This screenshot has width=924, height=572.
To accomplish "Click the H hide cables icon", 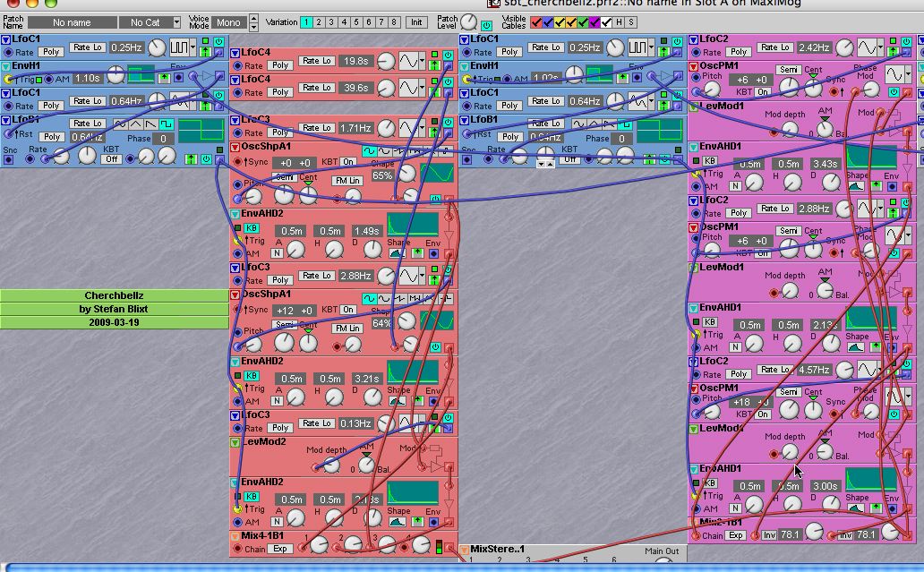I will pos(620,22).
